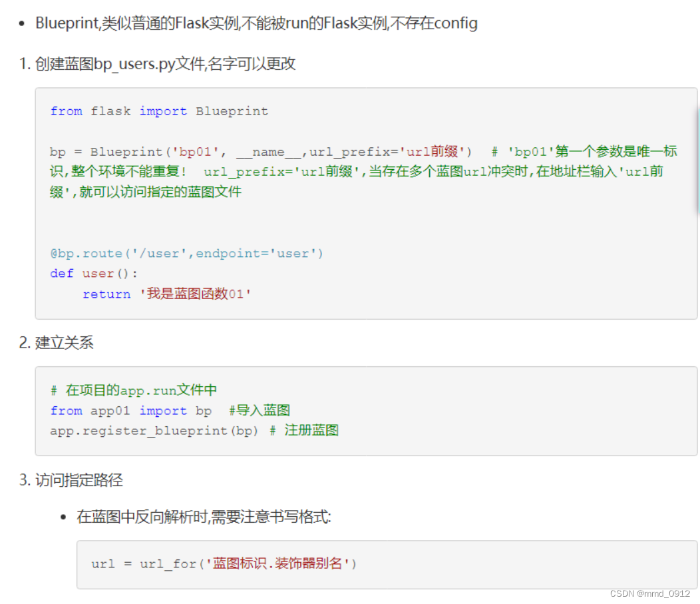Click the code line url = url_for('蓝图标识.装饰器别名')

(224, 563)
